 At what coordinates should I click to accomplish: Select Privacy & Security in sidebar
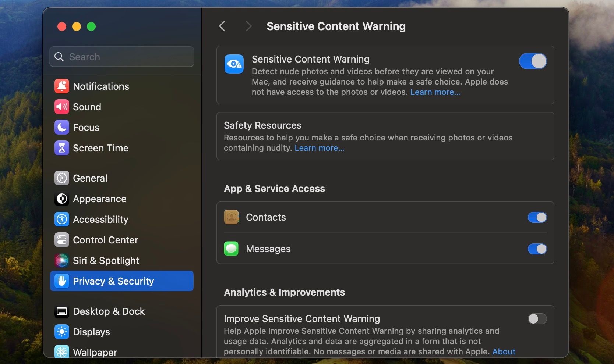(x=113, y=281)
